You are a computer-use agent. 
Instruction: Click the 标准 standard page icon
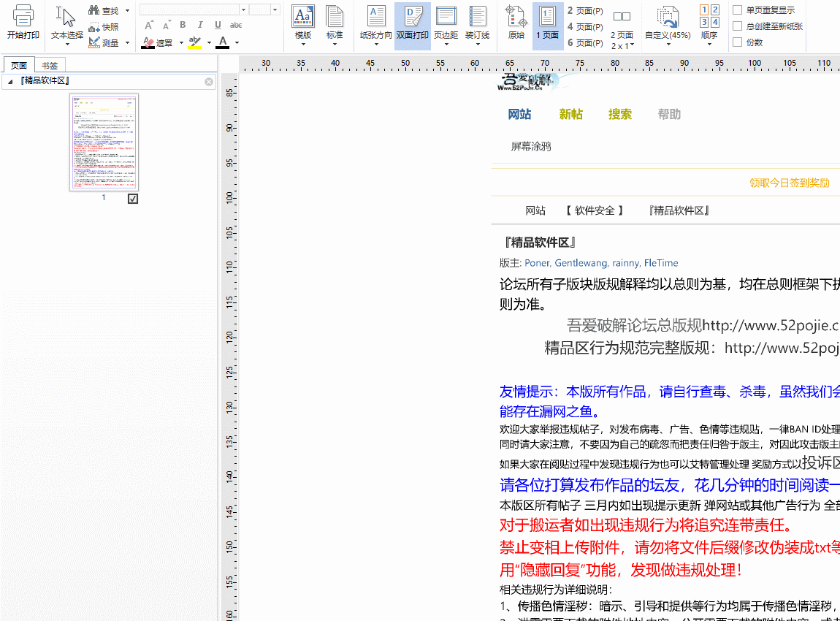(x=335, y=17)
